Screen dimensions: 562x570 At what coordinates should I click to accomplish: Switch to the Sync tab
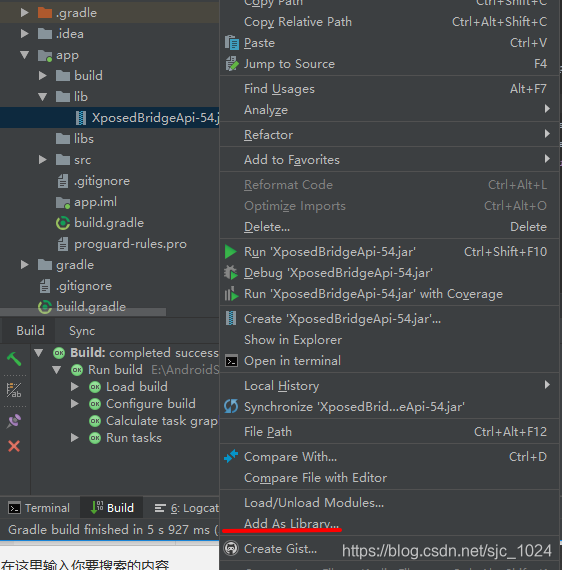tap(82, 331)
